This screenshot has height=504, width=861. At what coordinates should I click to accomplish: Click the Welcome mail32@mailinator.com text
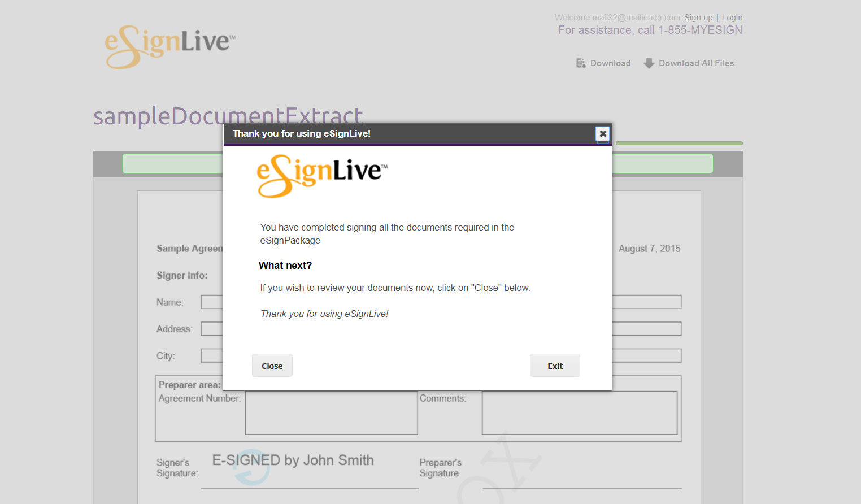pos(618,18)
